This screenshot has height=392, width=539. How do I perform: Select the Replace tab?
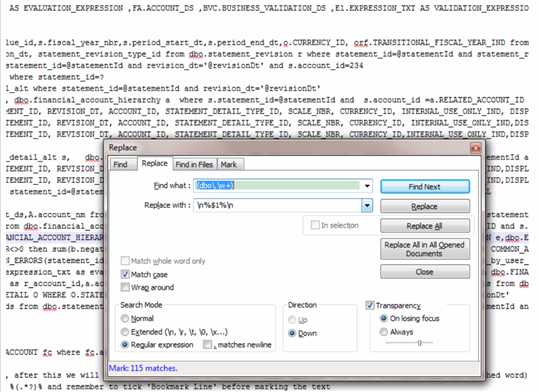tap(155, 163)
